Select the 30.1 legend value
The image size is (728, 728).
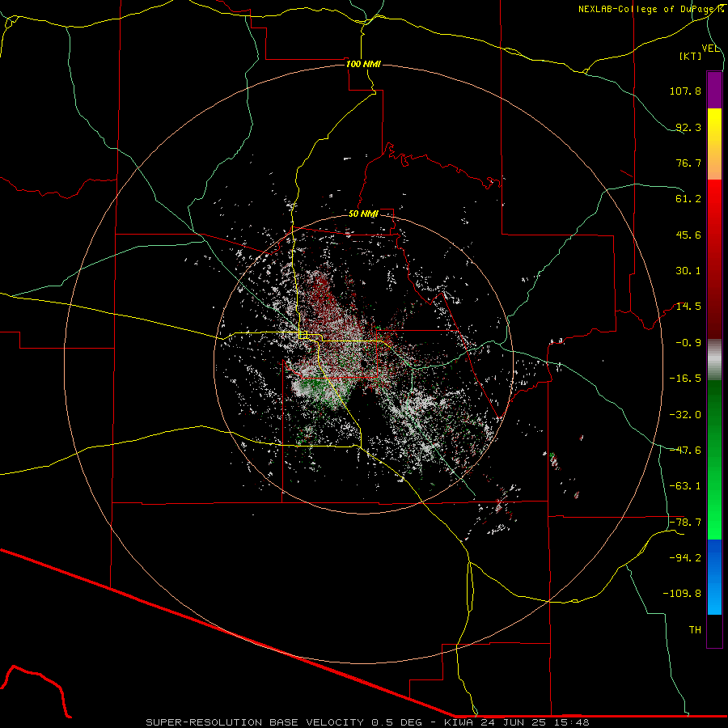click(x=688, y=271)
